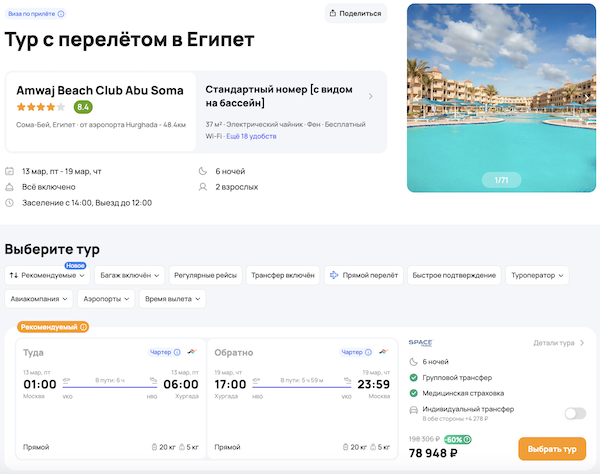The image size is (600, 474).
Task: Click info icon on «Рекомендуемый» badge
Action: (x=84, y=327)
